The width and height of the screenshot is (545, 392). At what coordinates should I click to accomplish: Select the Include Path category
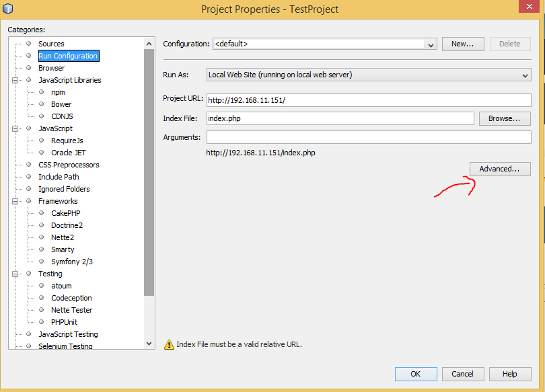click(x=59, y=177)
